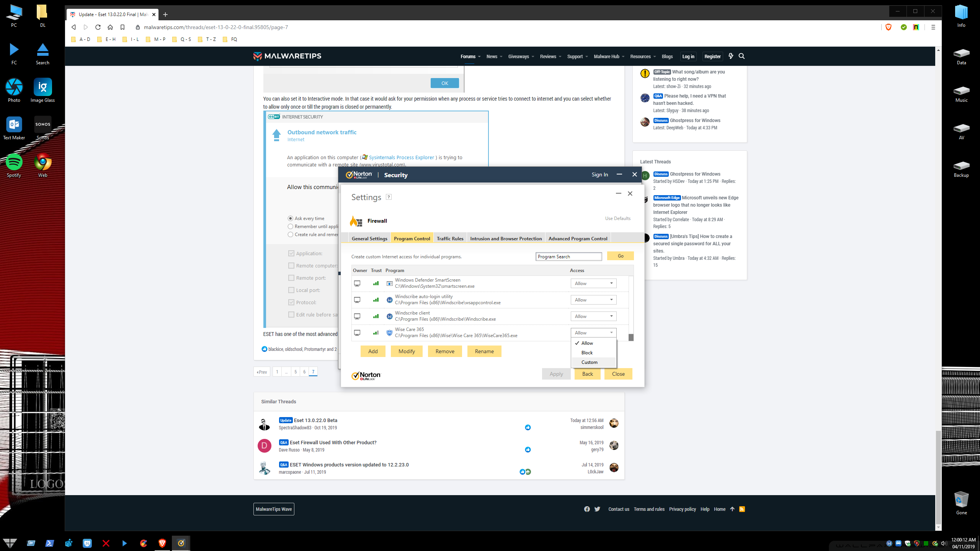
Task: Select Custom in the access menu
Action: (590, 362)
